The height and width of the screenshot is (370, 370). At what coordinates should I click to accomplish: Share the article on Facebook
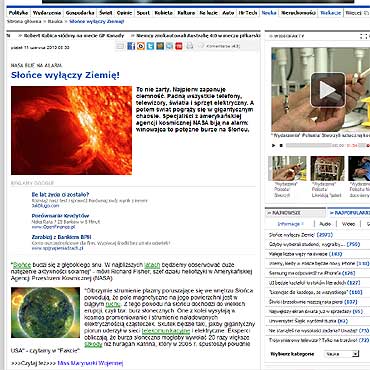(x=131, y=46)
